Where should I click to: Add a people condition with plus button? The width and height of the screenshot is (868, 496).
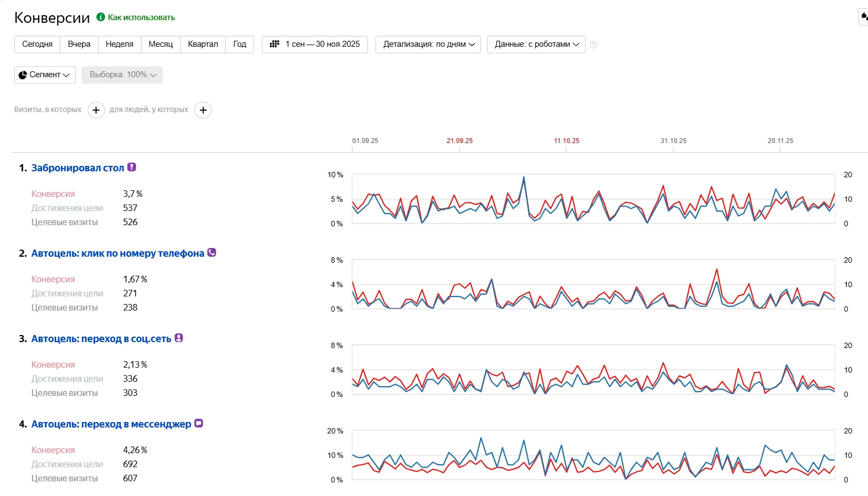[203, 110]
